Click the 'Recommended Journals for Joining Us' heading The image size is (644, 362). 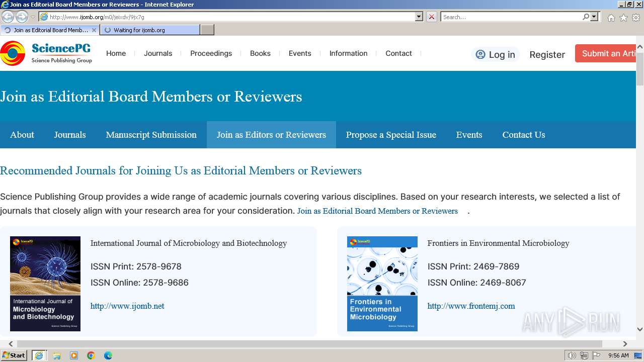coord(181,170)
